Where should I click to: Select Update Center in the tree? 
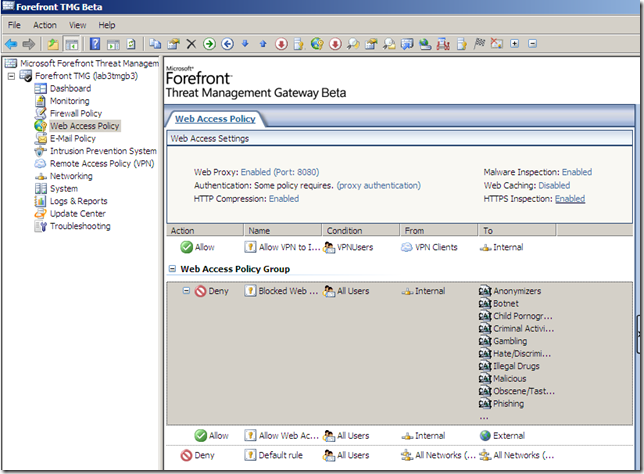tap(78, 214)
